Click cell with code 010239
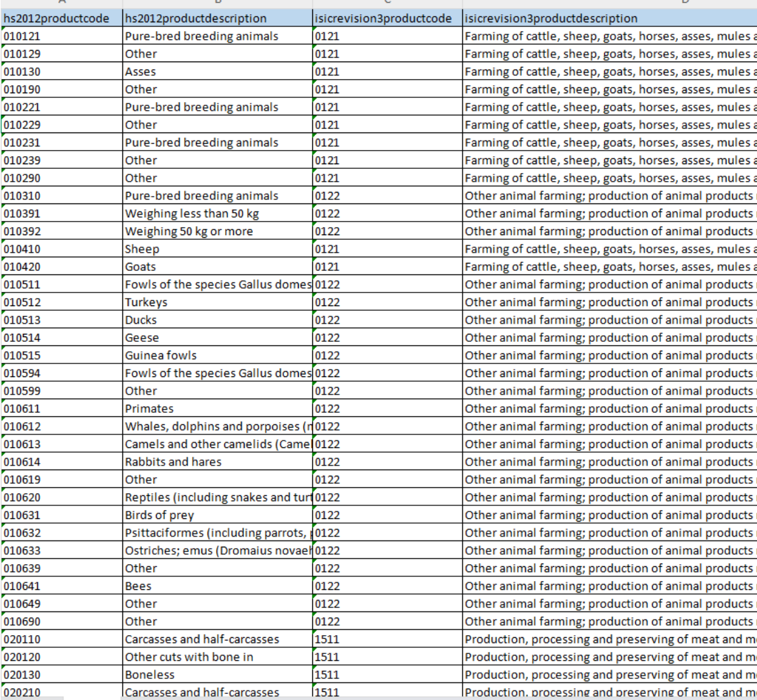This screenshot has height=700, width=757. (x=62, y=160)
